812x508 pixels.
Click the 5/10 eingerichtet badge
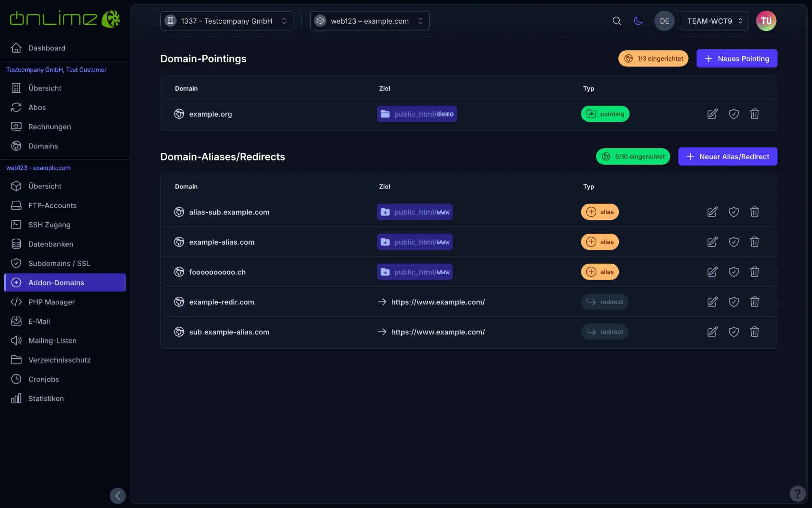click(633, 156)
